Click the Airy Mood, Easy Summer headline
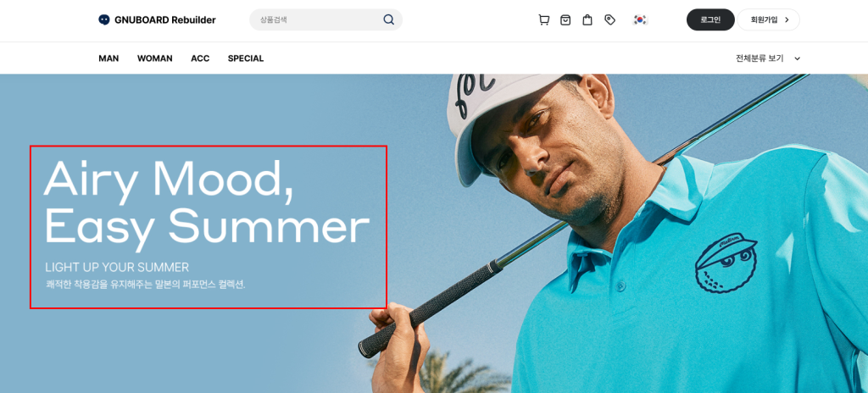868x393 pixels. coord(206,202)
